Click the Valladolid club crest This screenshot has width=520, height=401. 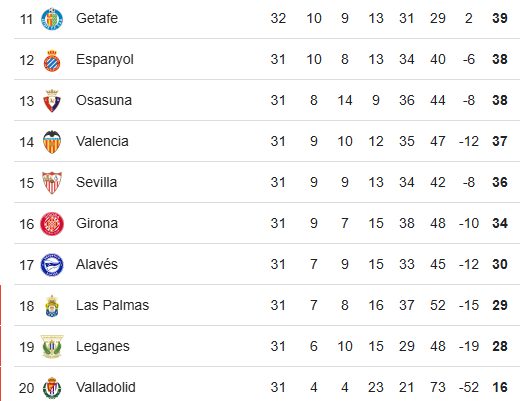click(x=52, y=388)
